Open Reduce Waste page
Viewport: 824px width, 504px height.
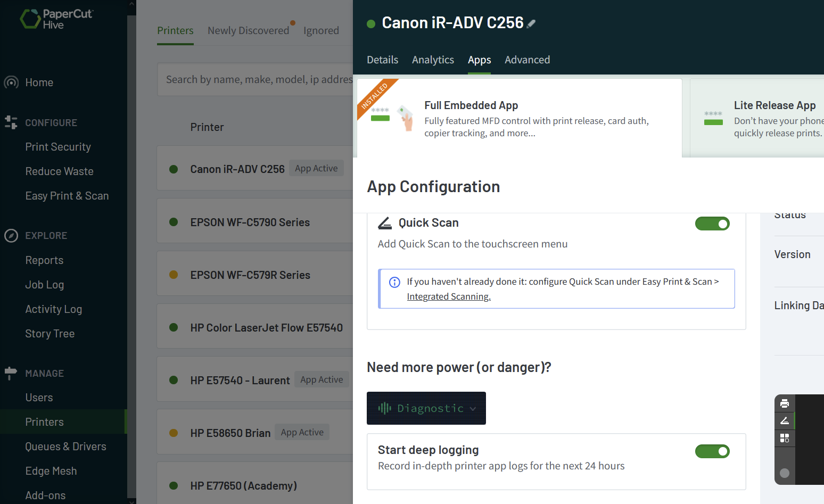(x=59, y=171)
